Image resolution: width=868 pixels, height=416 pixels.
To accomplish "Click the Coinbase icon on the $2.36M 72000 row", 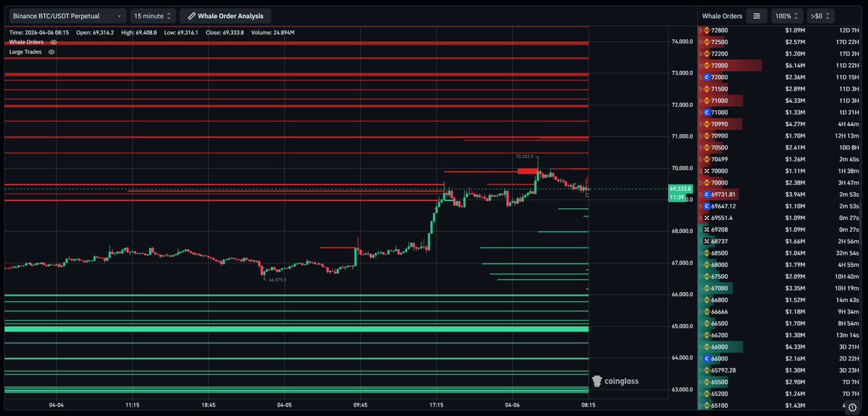I will [x=706, y=77].
